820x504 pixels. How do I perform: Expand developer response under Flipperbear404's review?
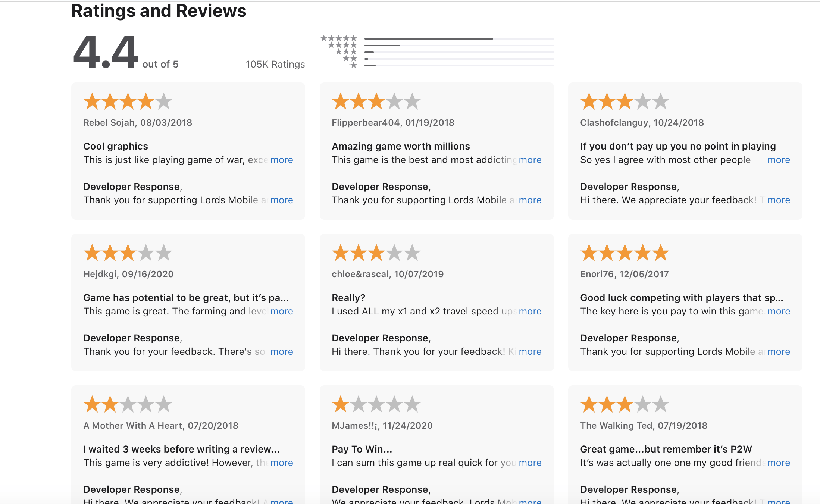point(530,200)
